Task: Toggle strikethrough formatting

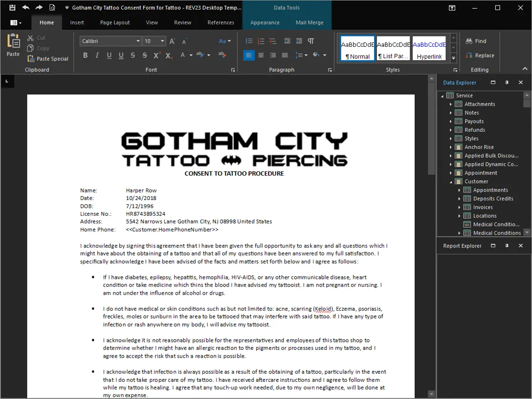Action: tap(133, 55)
